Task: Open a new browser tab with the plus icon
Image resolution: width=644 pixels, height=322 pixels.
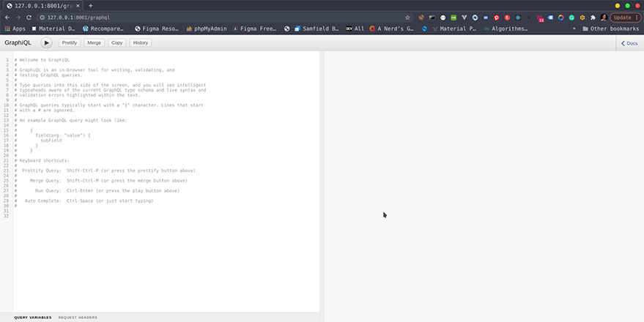Action: pyautogui.click(x=90, y=6)
